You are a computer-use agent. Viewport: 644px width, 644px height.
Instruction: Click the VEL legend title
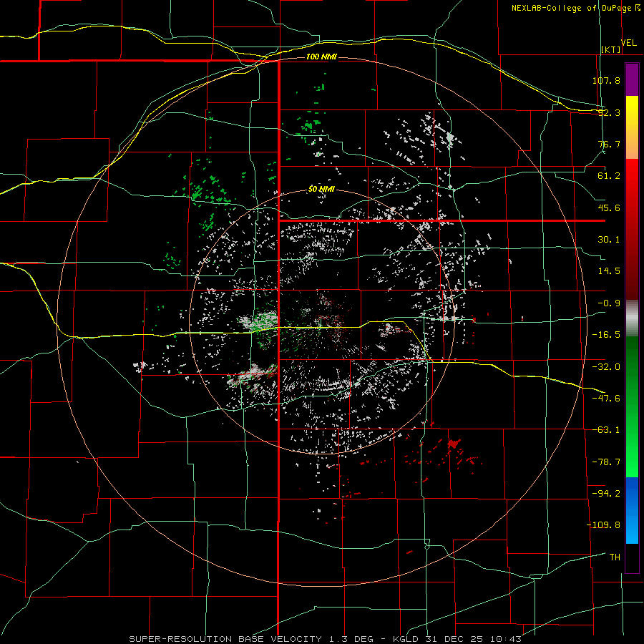pos(629,43)
